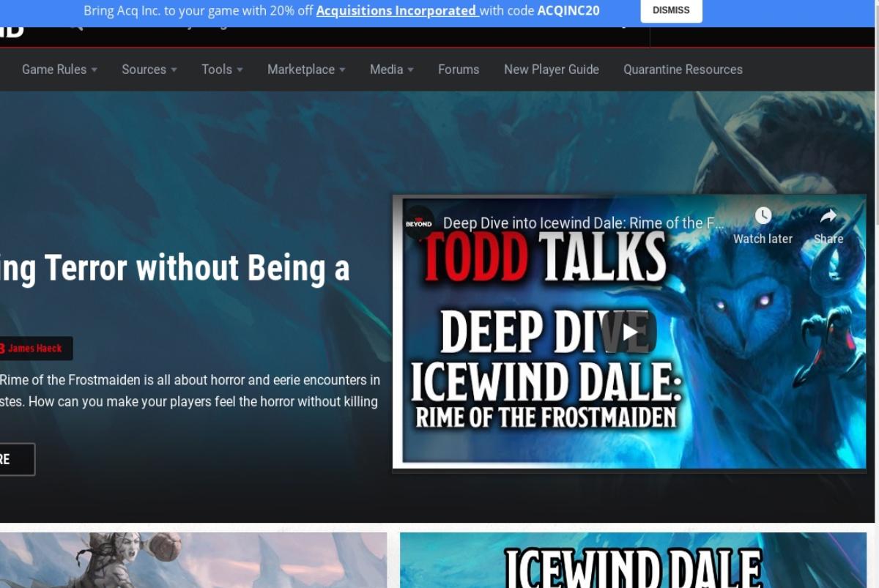Dismiss the Acq Inc. promo banner

pyautogui.click(x=671, y=10)
